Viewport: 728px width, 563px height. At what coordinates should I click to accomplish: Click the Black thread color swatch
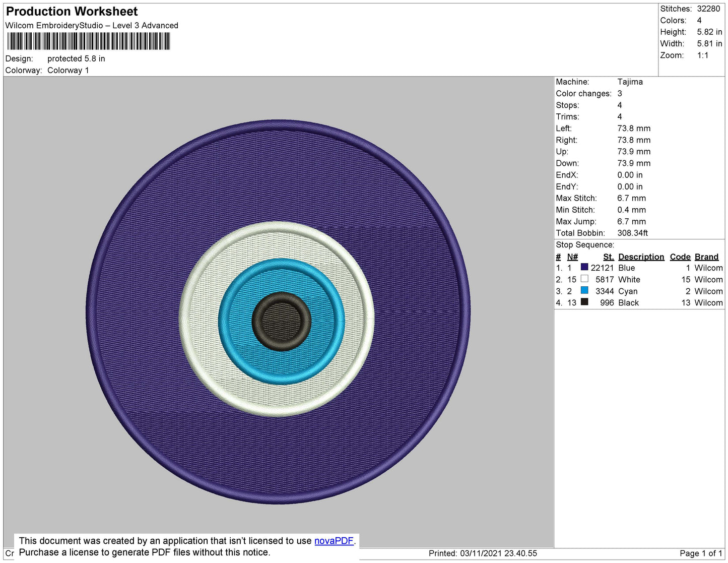click(x=584, y=302)
